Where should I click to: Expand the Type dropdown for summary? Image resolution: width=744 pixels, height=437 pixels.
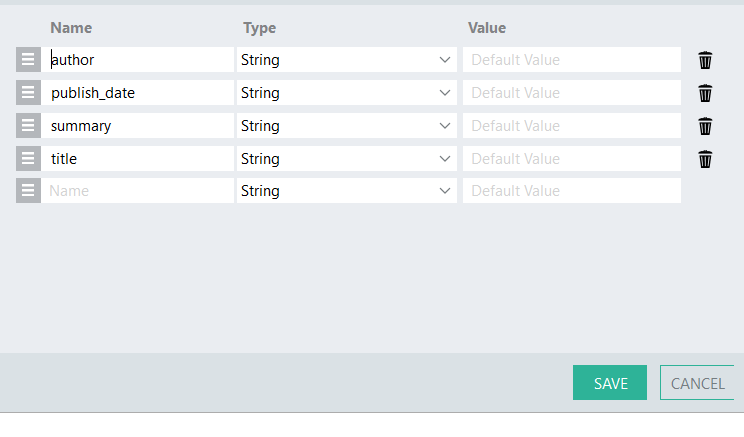tap(347, 125)
